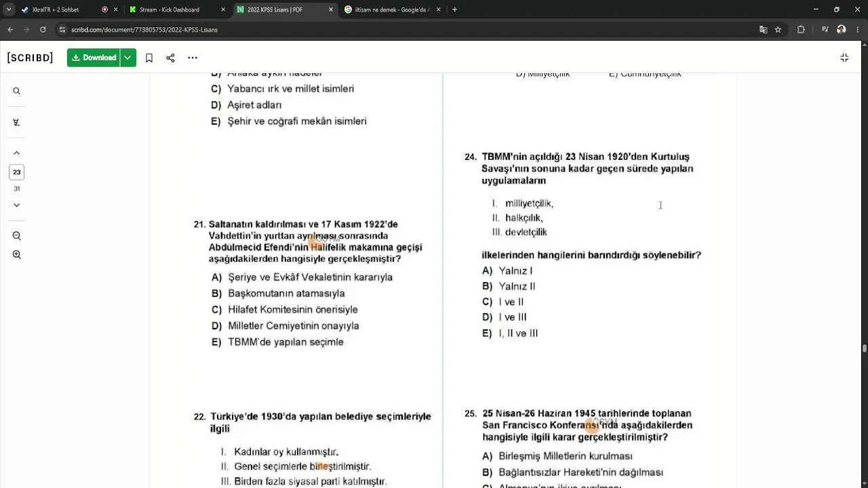
Task: Save document with the bookmark icon
Action: pos(149,58)
